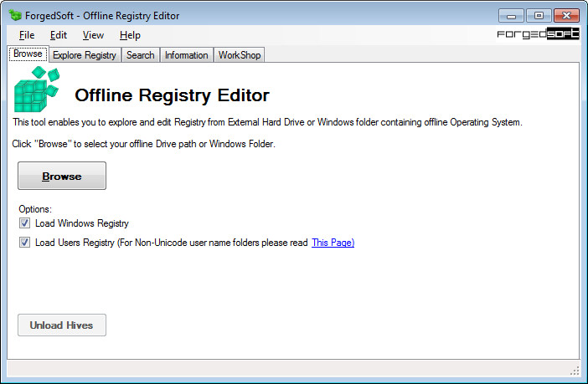
Task: Click the Options: label
Action: (35, 209)
